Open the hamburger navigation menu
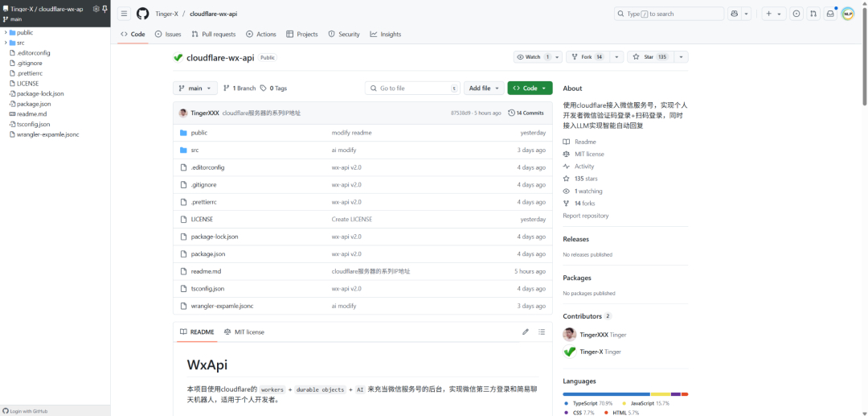Viewport: 868px width, 416px height. pyautogui.click(x=125, y=14)
